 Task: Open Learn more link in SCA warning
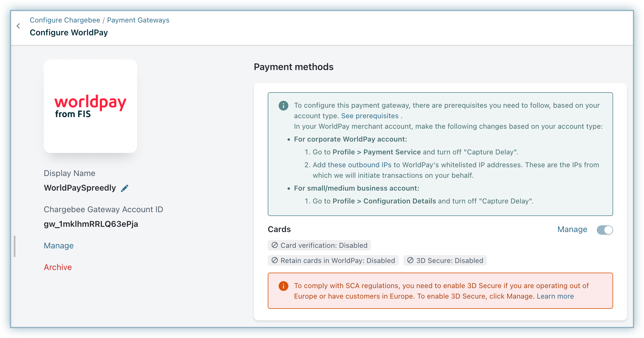(555, 296)
